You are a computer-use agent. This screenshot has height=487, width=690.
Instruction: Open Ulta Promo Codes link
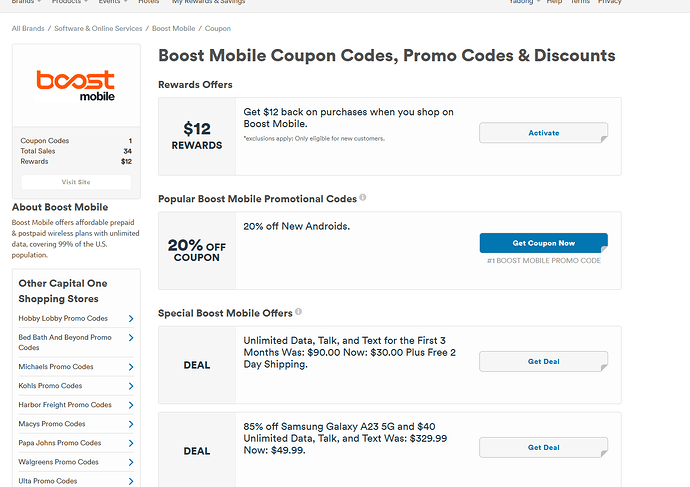tap(48, 481)
